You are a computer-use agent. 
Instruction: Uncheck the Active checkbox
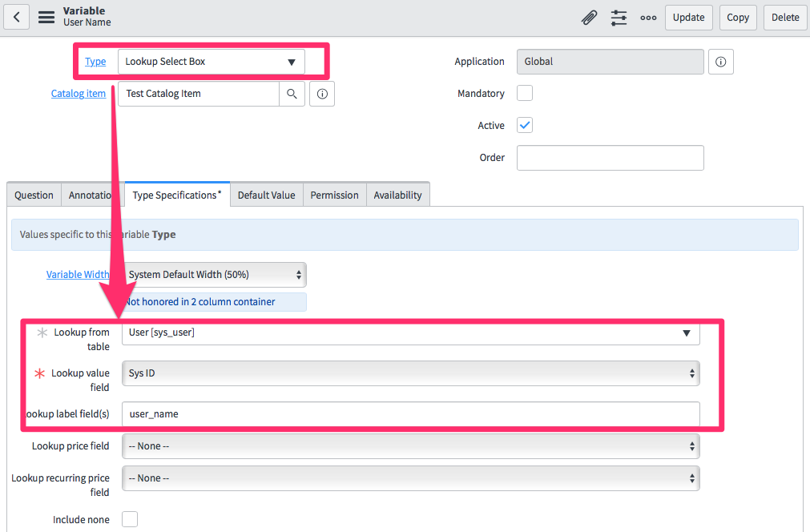click(524, 125)
